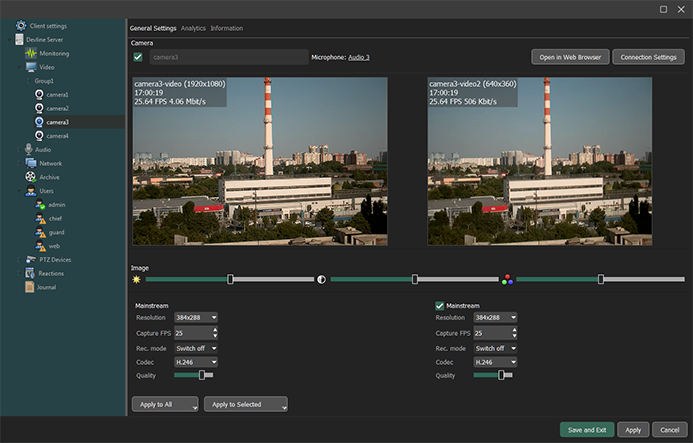Open the Journal book icon
This screenshot has height=443, width=693.
30,287
